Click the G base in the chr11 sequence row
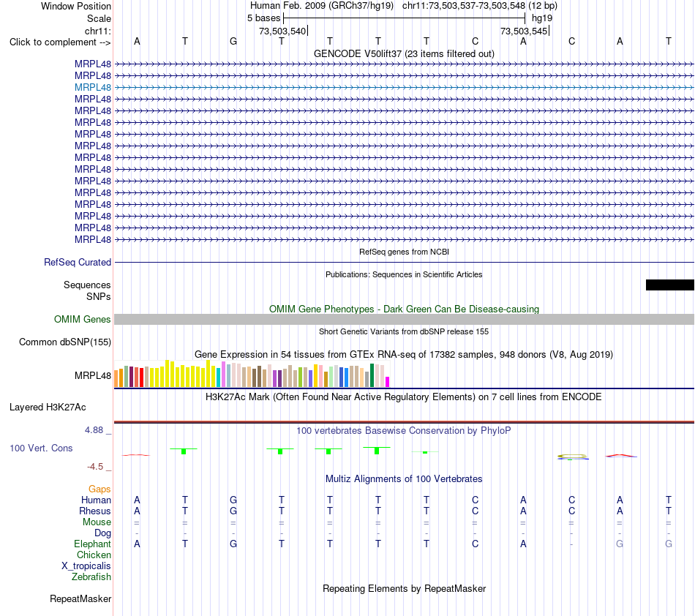This screenshot has width=695, height=616. pyautogui.click(x=233, y=41)
